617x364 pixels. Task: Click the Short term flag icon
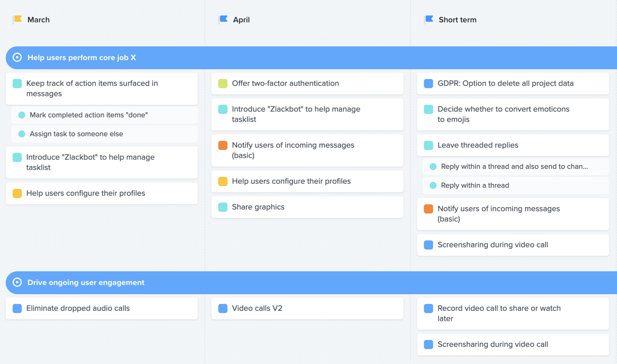click(429, 19)
